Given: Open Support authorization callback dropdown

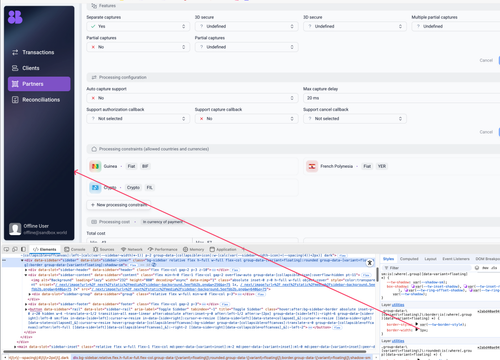Looking at the screenshot, I should pyautogui.click(x=138, y=119).
